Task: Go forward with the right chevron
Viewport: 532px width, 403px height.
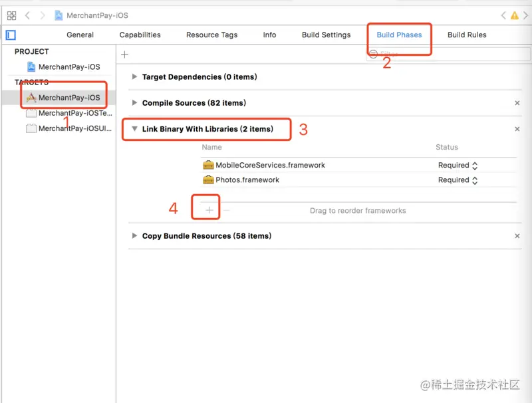Action: 42,15
